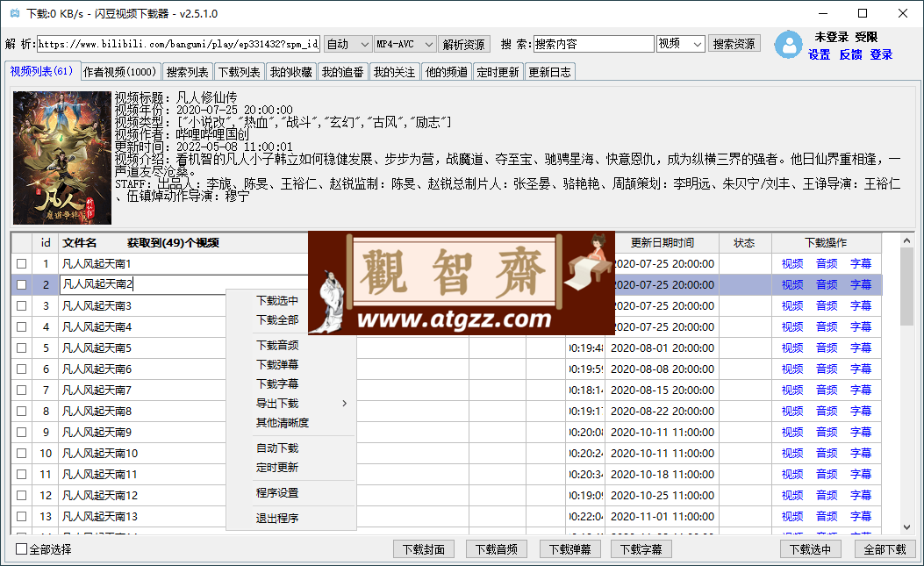
Task: Open the 定时更新 tab
Action: pos(498,72)
